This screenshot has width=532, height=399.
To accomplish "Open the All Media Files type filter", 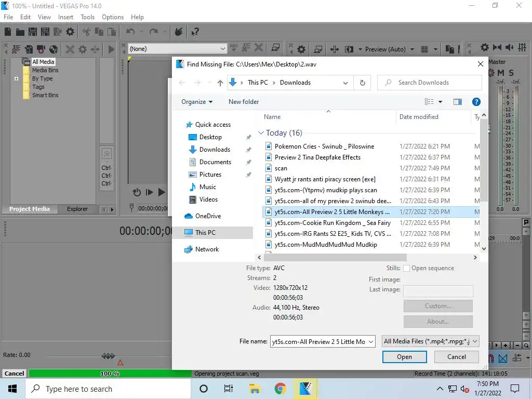I will (x=430, y=341).
